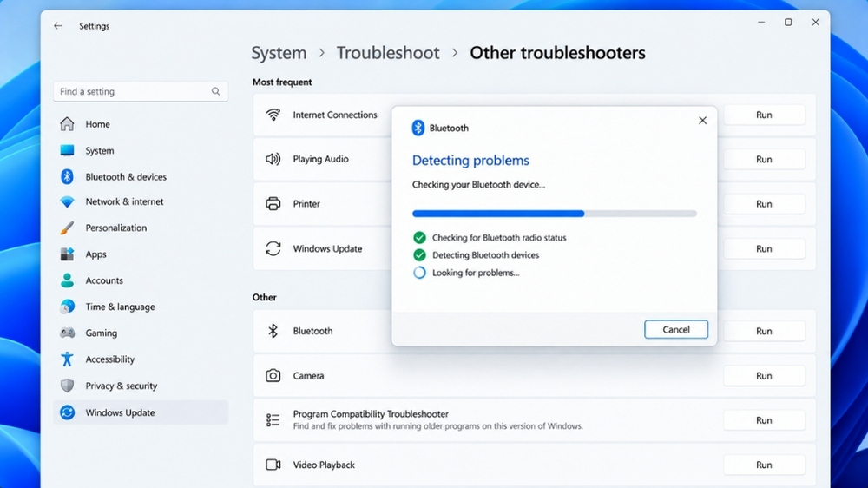Run the Program Compatibility Troubleshooter
This screenshot has width=868, height=488.
tap(764, 420)
